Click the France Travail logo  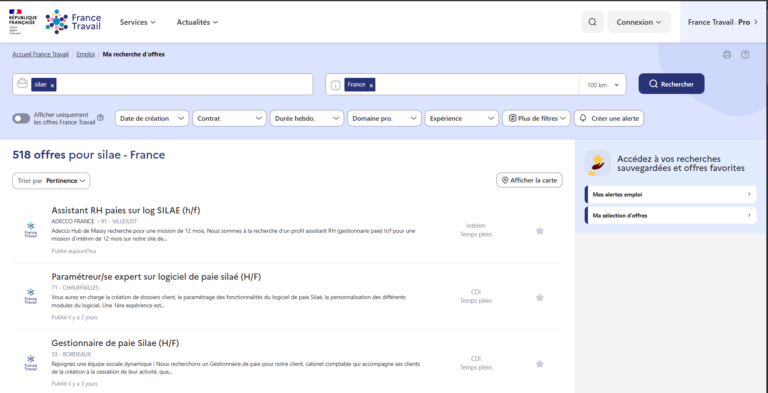pyautogui.click(x=73, y=22)
